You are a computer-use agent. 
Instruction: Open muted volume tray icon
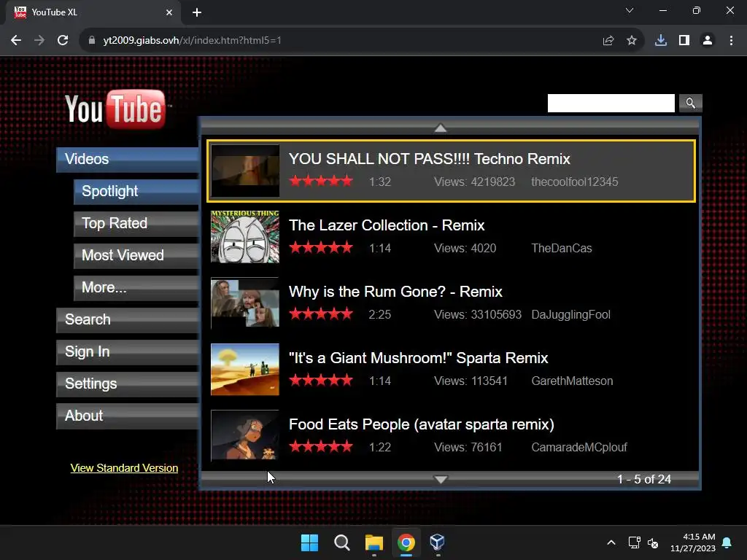click(653, 542)
